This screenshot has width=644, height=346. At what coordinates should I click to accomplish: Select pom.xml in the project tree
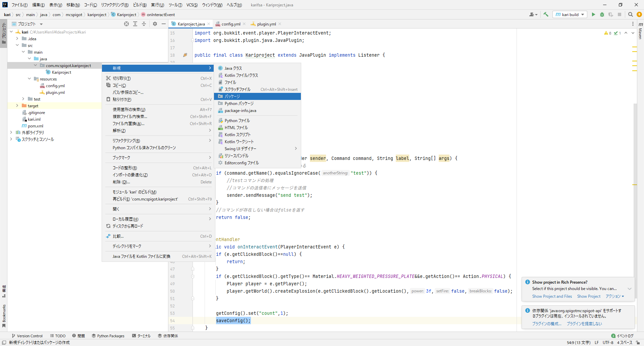coord(35,126)
